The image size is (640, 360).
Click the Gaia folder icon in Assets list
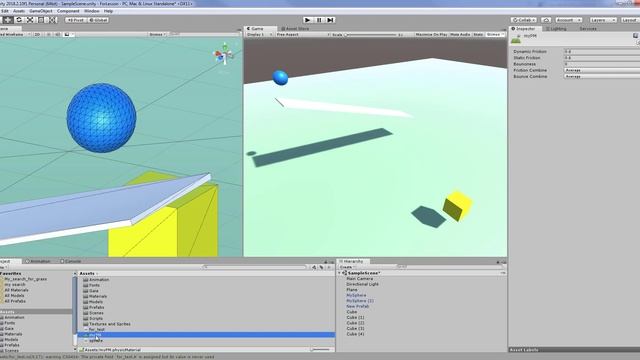tap(85, 291)
